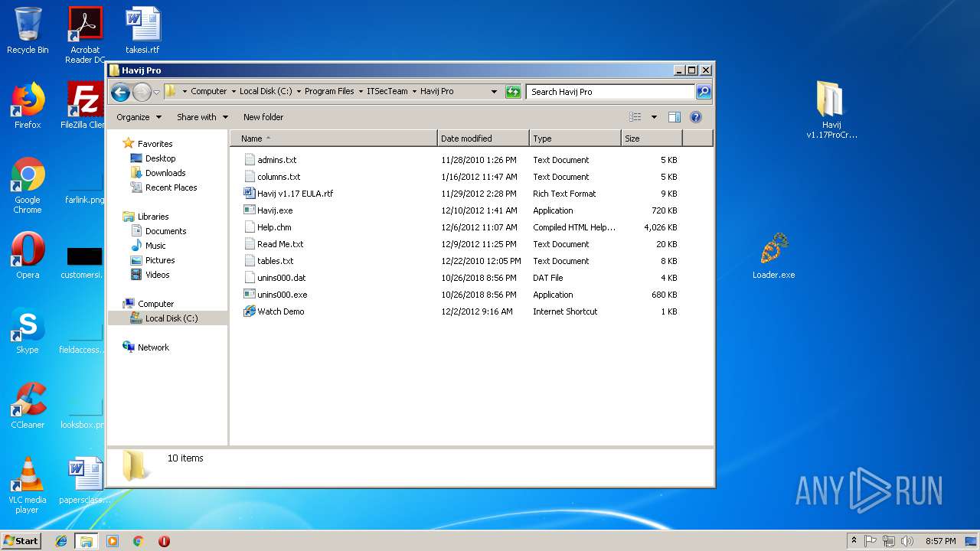Select the Firefox desktop shortcut
This screenshot has width=980, height=551.
pyautogui.click(x=28, y=106)
